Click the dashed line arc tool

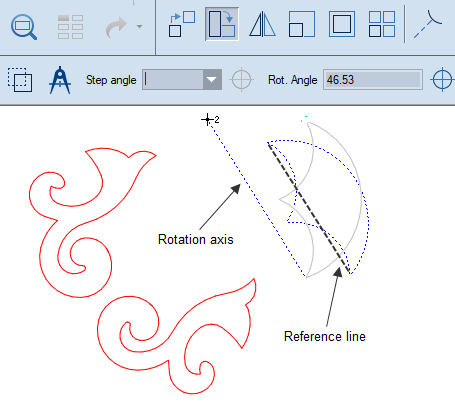click(x=428, y=24)
